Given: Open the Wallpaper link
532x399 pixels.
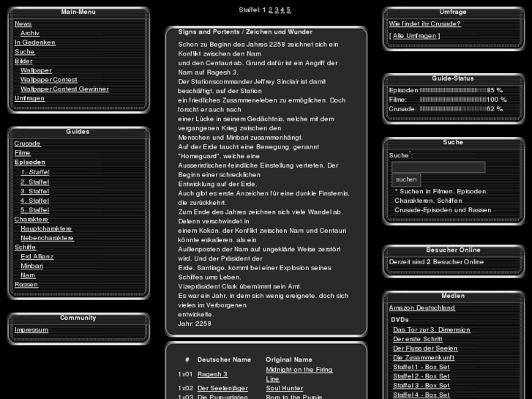Looking at the screenshot, I should pyautogui.click(x=36, y=70).
